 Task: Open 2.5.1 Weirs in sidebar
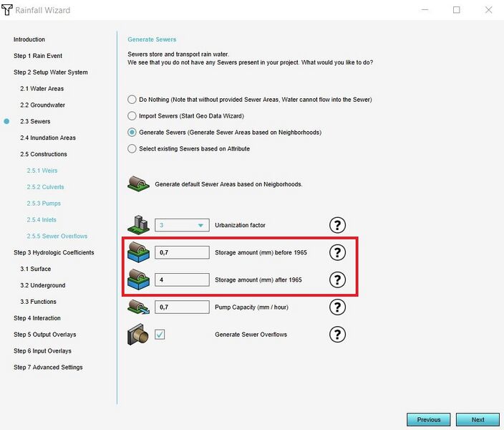42,171
